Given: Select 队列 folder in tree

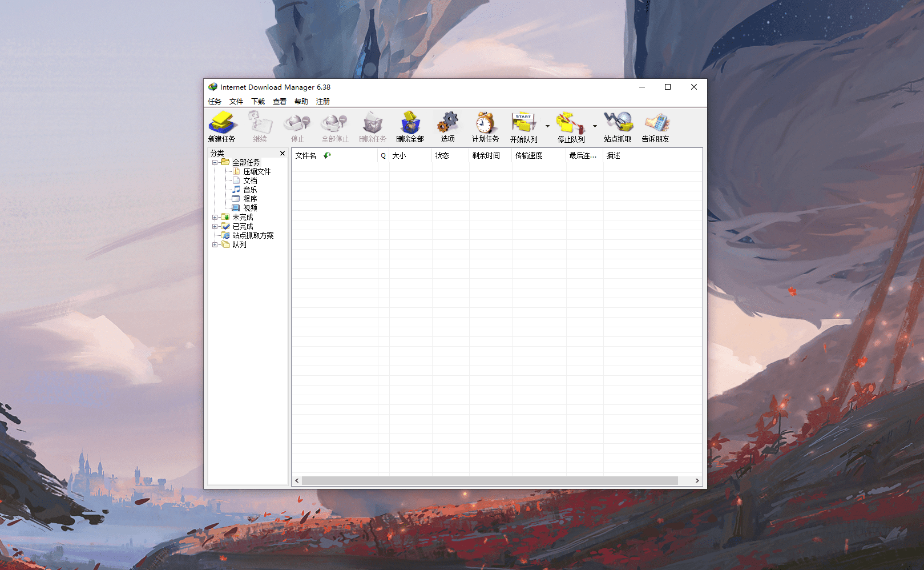Looking at the screenshot, I should coord(239,244).
